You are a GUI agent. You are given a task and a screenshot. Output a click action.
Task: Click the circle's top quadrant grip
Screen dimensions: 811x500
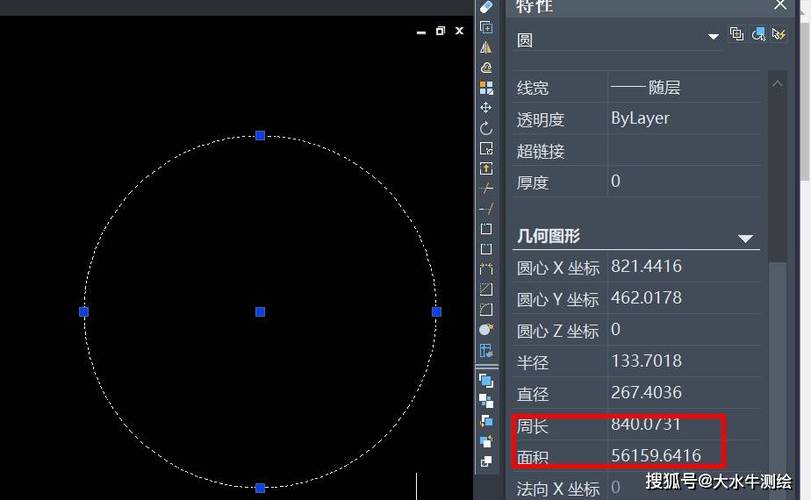[260, 135]
